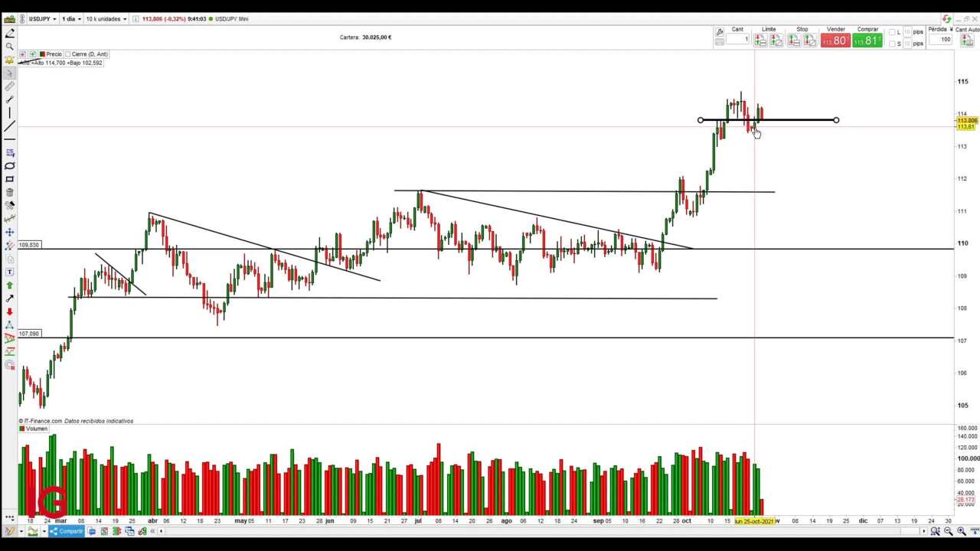The width and height of the screenshot is (980, 551).
Task: Click the wrench settings icon near Cant
Action: [x=720, y=31]
